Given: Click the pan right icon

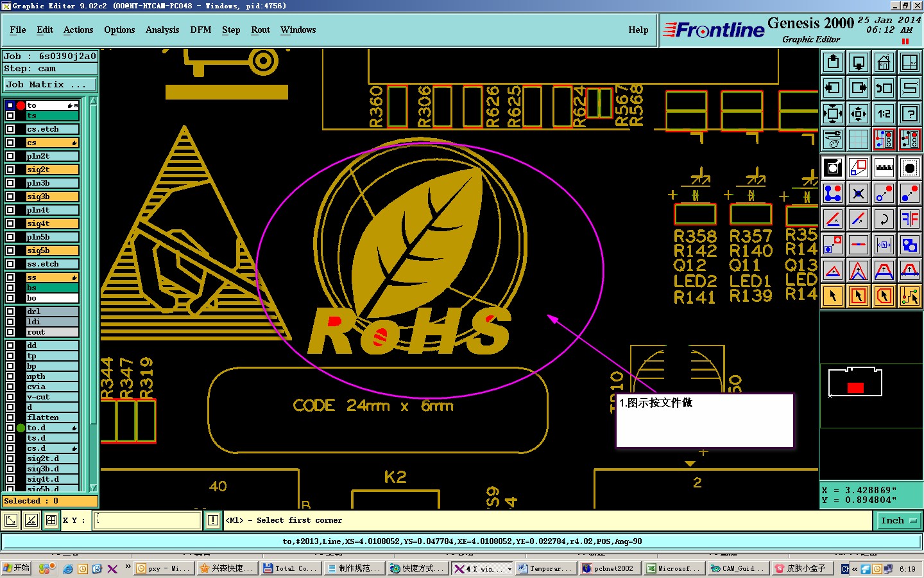Looking at the screenshot, I should click(859, 88).
